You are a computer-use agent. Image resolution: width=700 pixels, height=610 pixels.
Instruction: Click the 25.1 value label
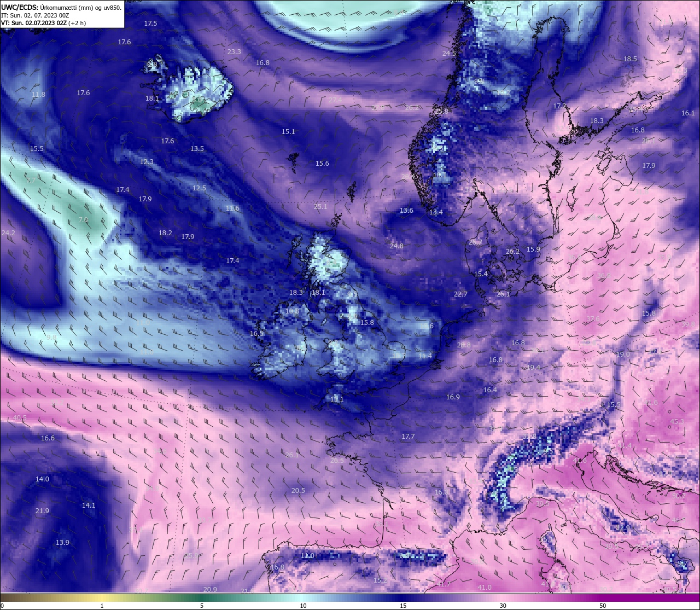click(320, 207)
